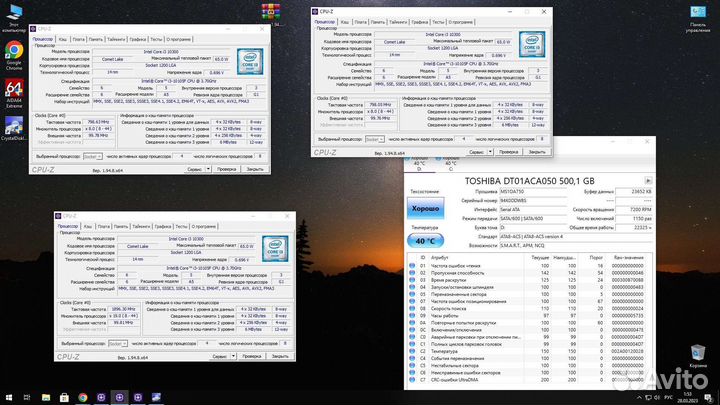Open the Графика tab in the 1896.30 MHz CPU-Z window
The height and width of the screenshot is (405, 720).
tap(163, 226)
